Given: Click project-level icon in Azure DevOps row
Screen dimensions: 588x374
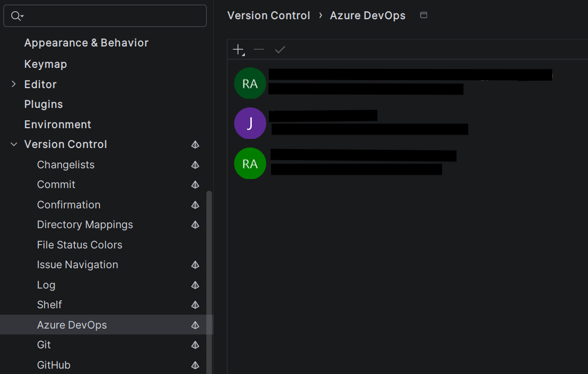Looking at the screenshot, I should [195, 325].
